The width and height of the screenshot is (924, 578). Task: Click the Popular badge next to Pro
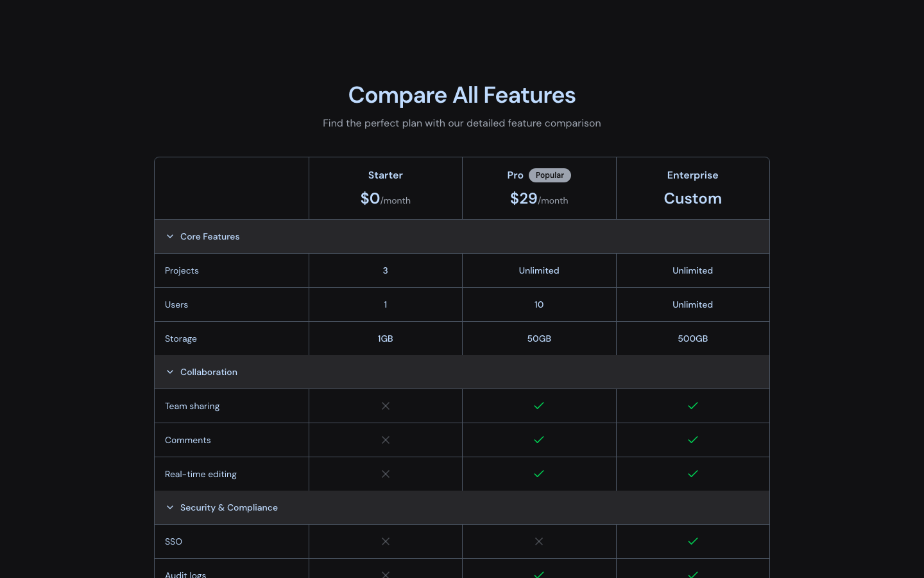549,175
